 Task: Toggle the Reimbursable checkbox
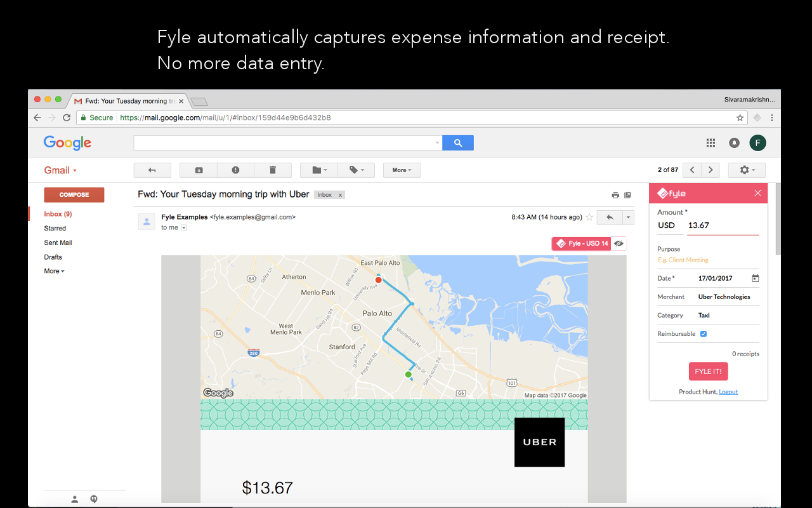(x=703, y=333)
